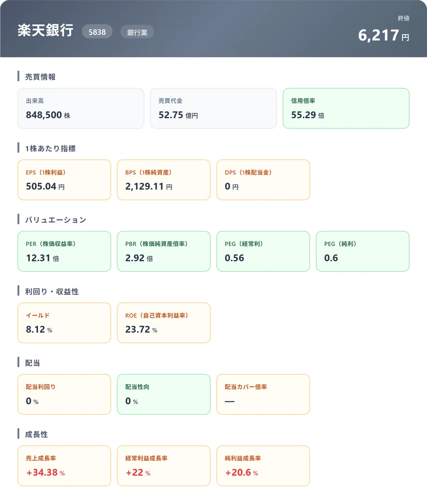Click the 配当利回り value 0 %
The width and height of the screenshot is (427, 504).
pyautogui.click(x=32, y=401)
